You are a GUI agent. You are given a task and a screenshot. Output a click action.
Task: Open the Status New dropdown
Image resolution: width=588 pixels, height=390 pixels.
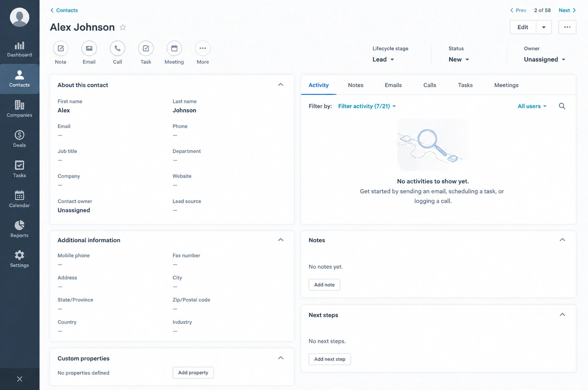click(459, 59)
